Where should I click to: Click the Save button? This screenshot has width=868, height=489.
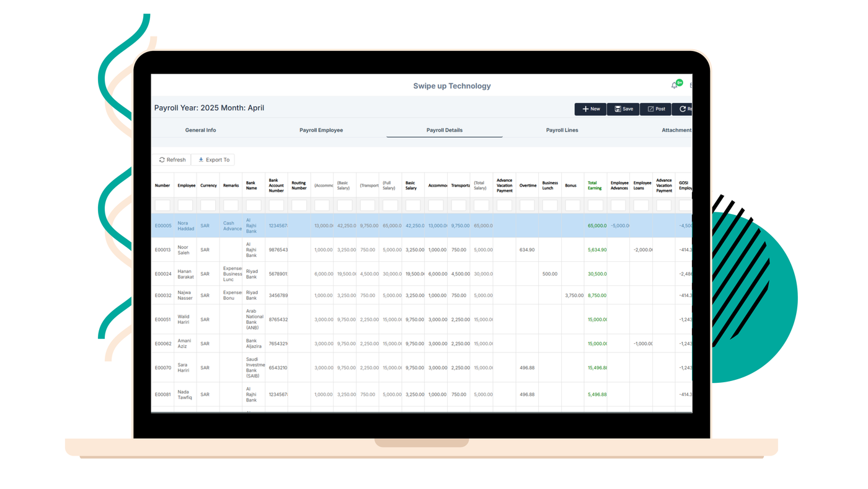click(622, 108)
